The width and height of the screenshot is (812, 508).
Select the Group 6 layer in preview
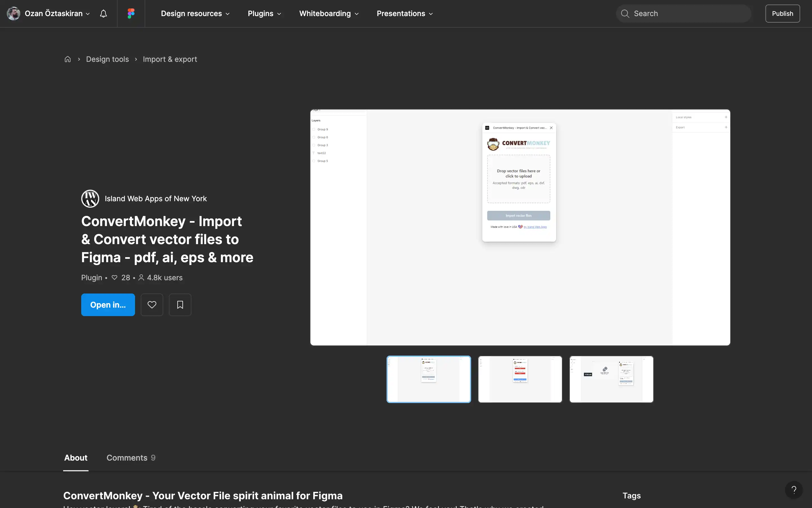pyautogui.click(x=323, y=137)
